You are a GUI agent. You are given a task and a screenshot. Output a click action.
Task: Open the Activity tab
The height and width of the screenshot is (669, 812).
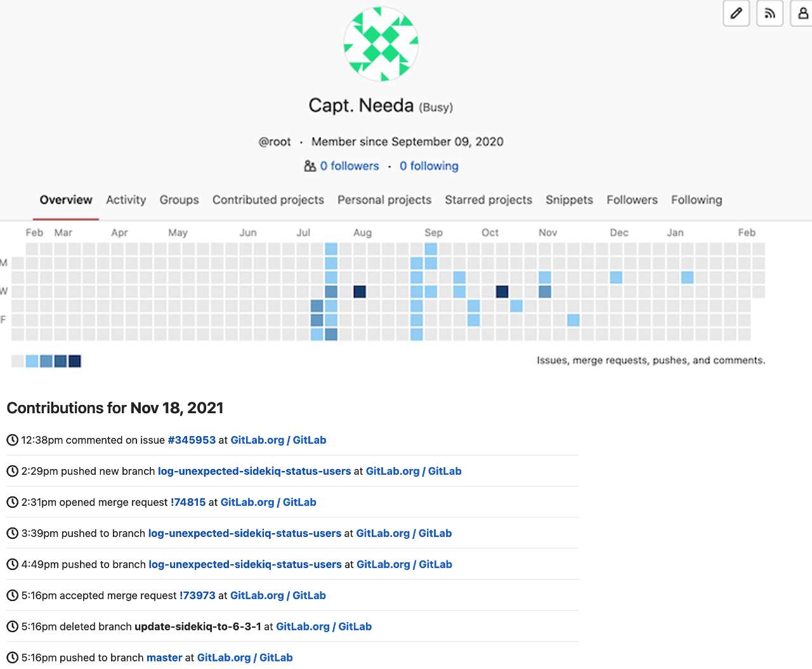click(x=126, y=200)
